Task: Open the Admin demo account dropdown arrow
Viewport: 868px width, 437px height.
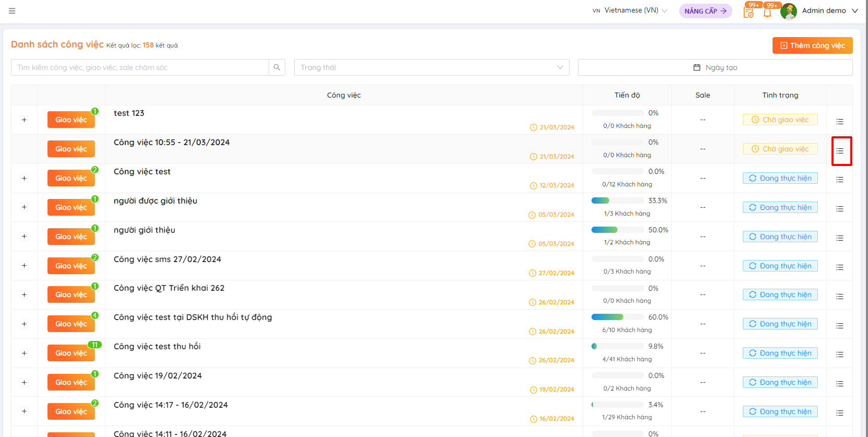Action: coord(855,11)
